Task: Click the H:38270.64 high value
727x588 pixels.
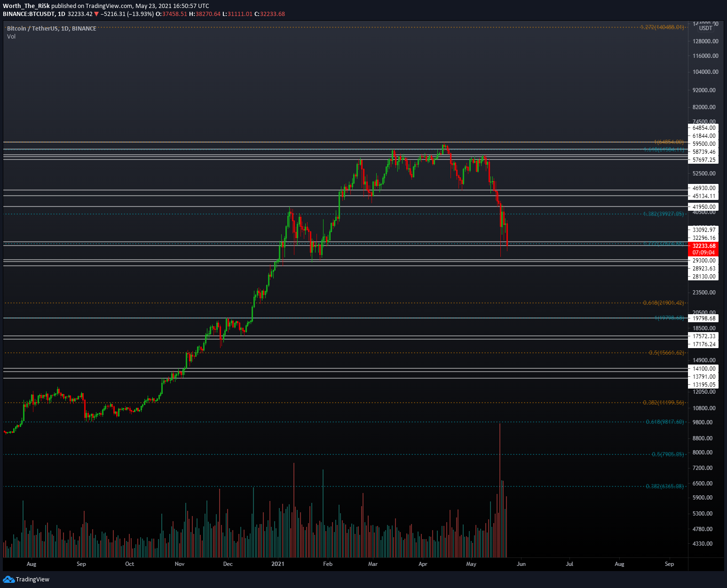Action: 205,14
